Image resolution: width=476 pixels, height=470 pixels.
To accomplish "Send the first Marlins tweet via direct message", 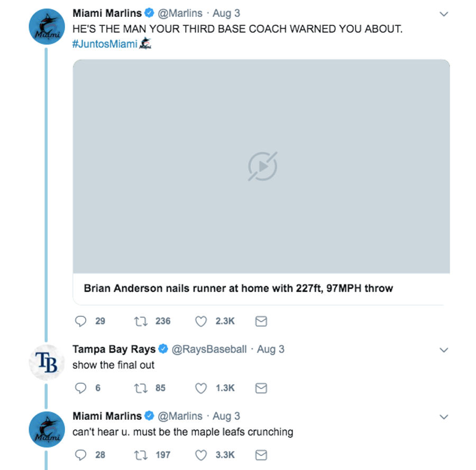I will 261,321.
